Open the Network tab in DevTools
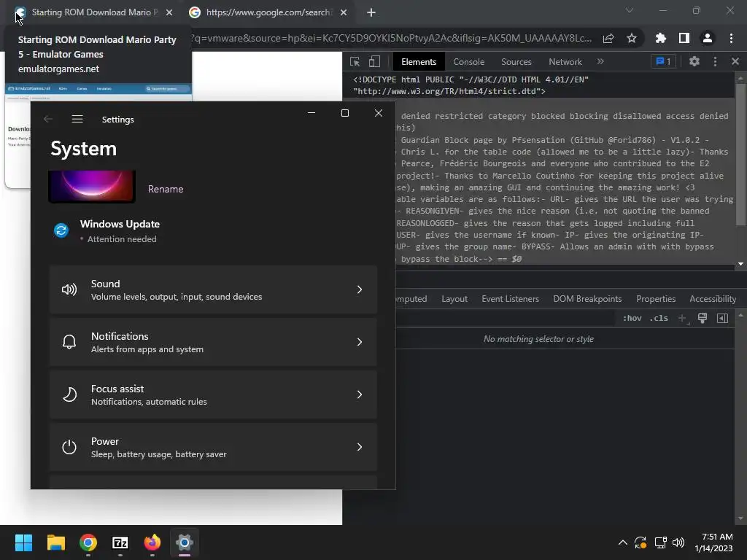The image size is (747, 560). 565,62
